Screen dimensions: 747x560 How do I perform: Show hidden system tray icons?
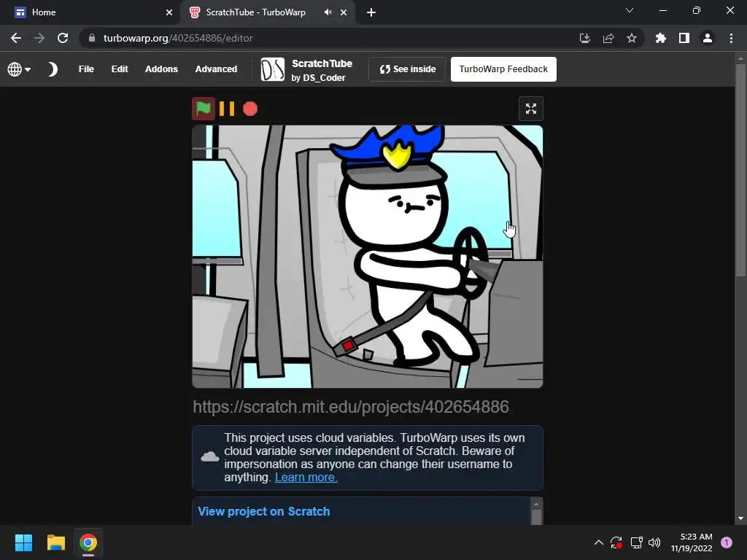(599, 542)
